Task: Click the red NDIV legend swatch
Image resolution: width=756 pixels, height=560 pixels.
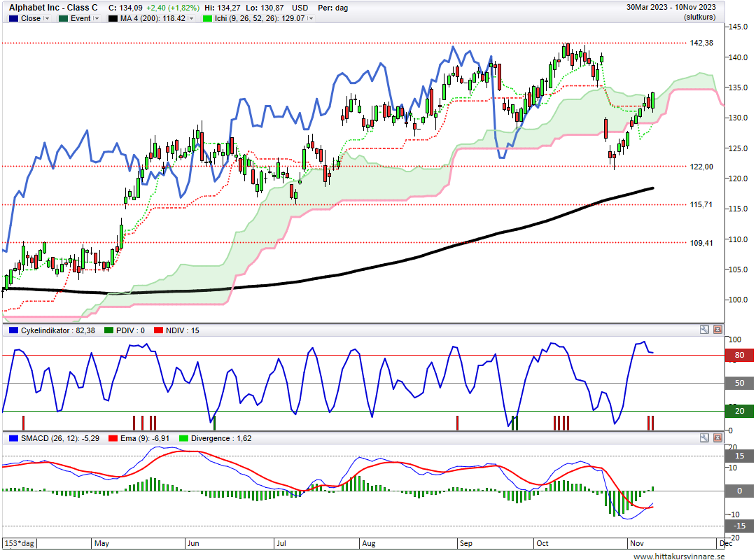Action: click(158, 330)
